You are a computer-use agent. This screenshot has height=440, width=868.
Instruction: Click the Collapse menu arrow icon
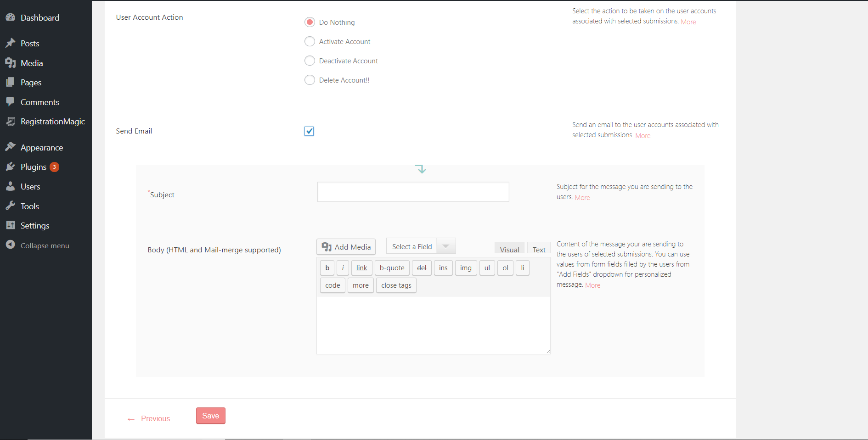(x=10, y=245)
